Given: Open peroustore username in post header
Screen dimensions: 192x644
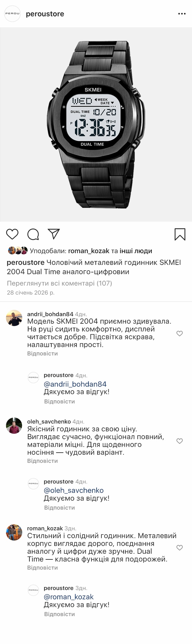Looking at the screenshot, I should click(45, 14).
